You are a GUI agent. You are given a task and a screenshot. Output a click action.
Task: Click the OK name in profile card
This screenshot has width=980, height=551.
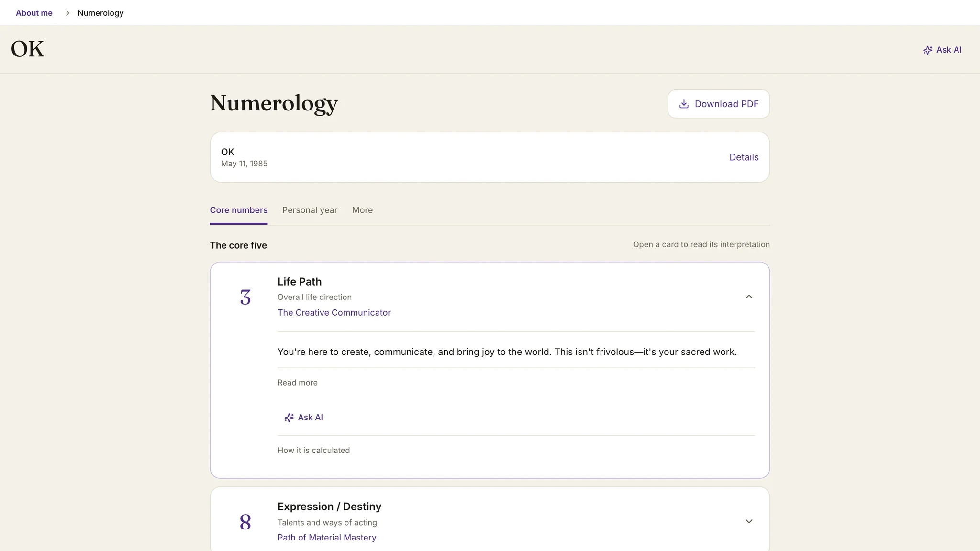point(227,152)
